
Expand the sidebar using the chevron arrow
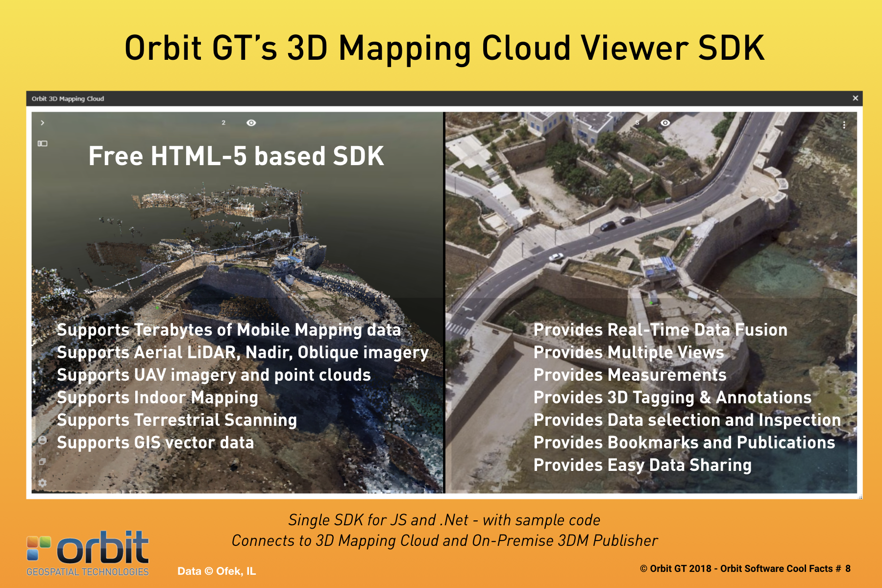(43, 123)
